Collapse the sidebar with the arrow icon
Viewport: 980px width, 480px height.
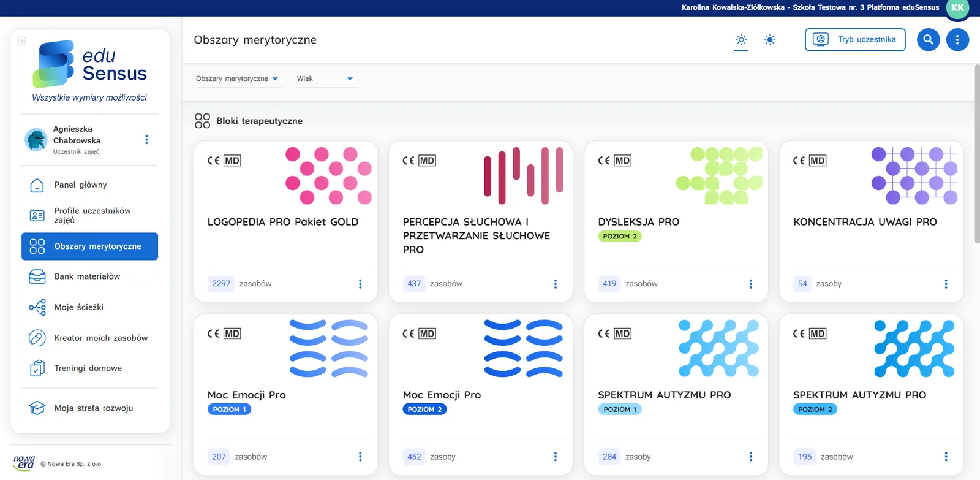coord(22,41)
